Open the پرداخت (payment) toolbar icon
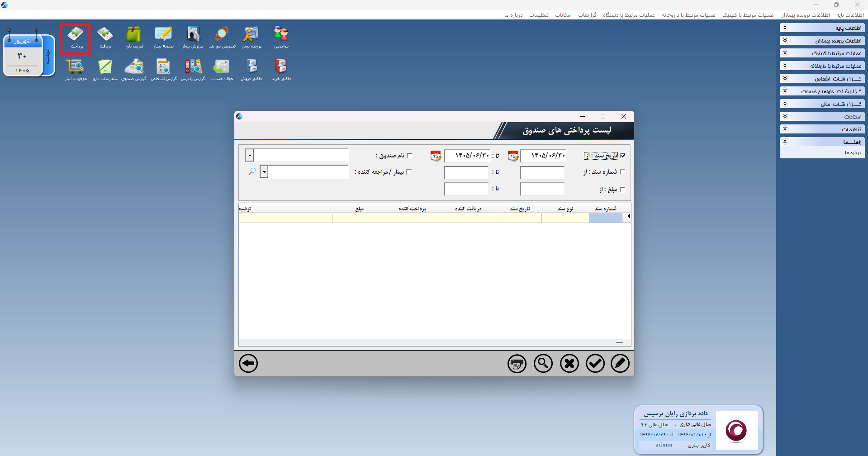 (x=75, y=38)
